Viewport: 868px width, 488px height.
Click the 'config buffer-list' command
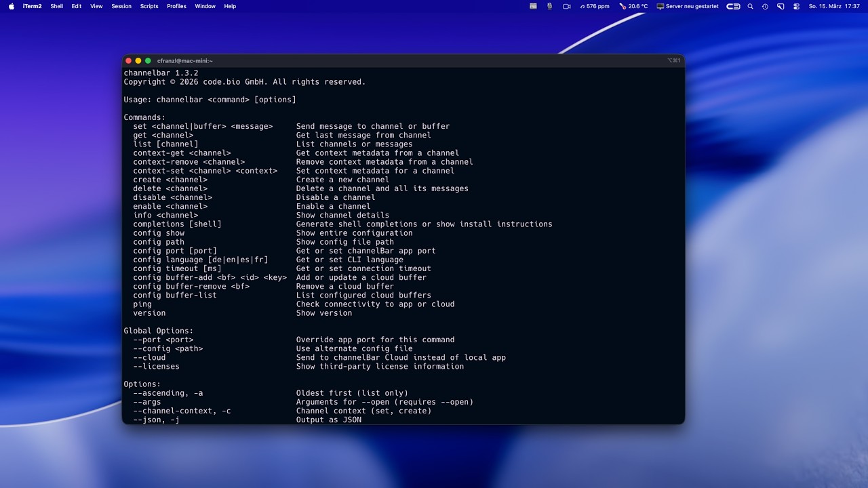tap(175, 295)
